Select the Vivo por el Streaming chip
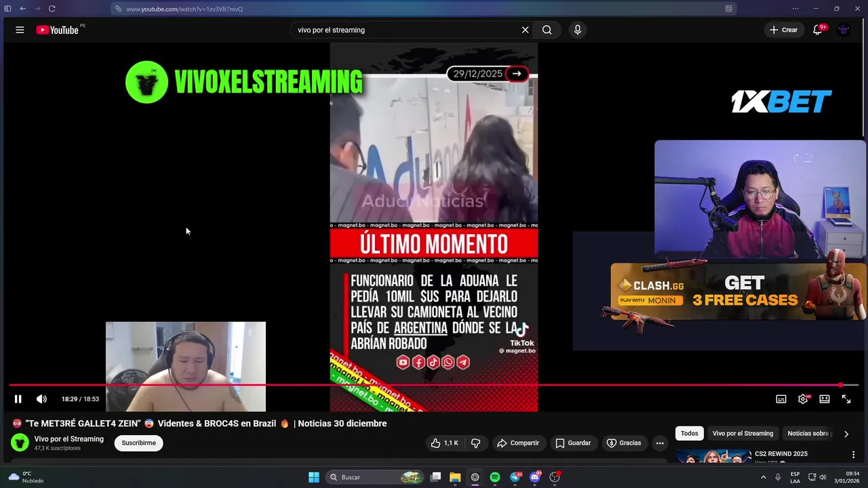The height and width of the screenshot is (488, 868). point(743,433)
